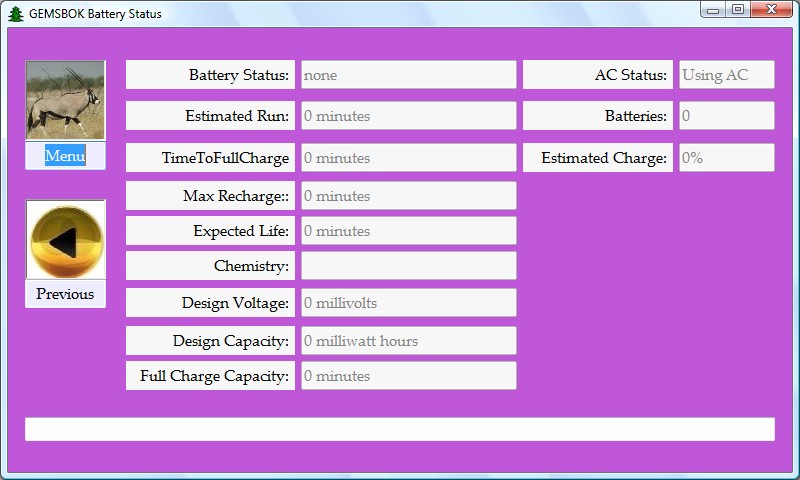Click the Battery Status label

coord(210,75)
